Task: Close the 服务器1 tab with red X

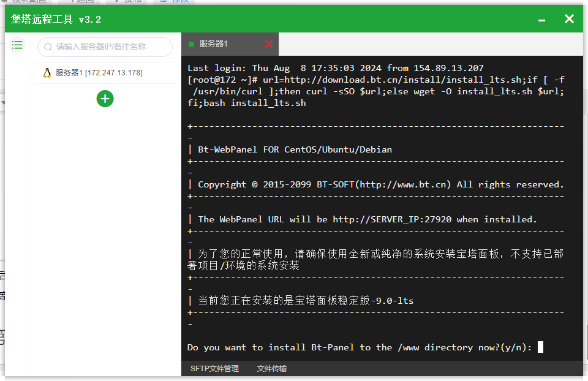Action: pos(268,44)
